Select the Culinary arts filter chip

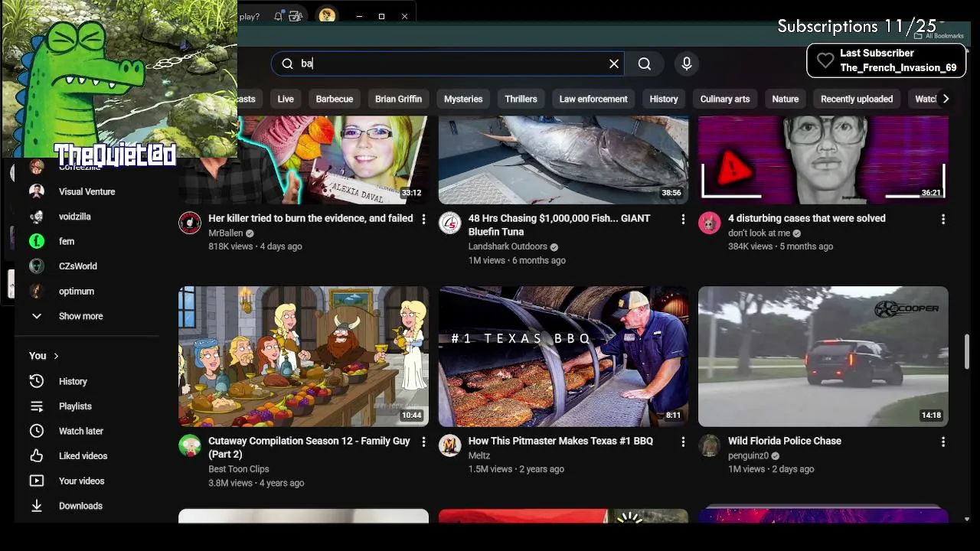pos(725,99)
